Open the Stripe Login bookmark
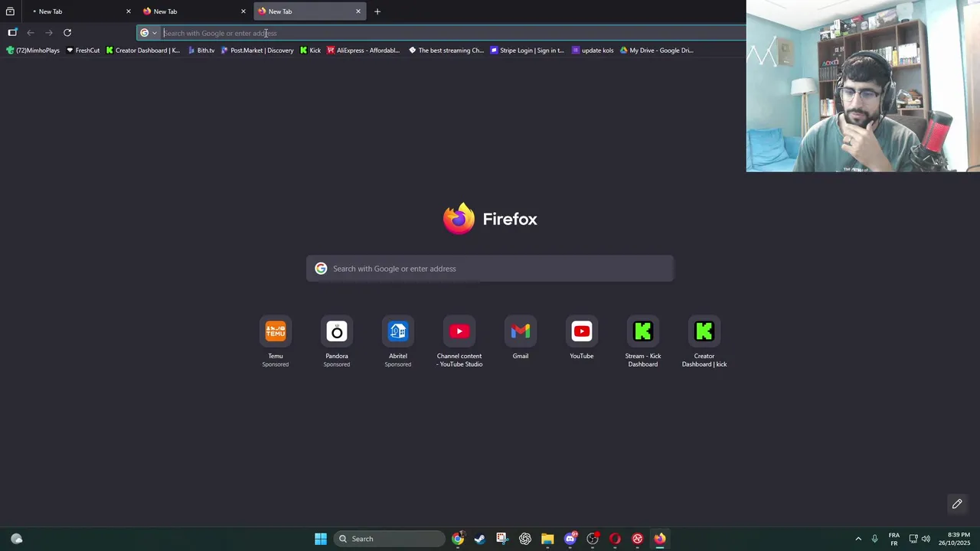 click(527, 51)
